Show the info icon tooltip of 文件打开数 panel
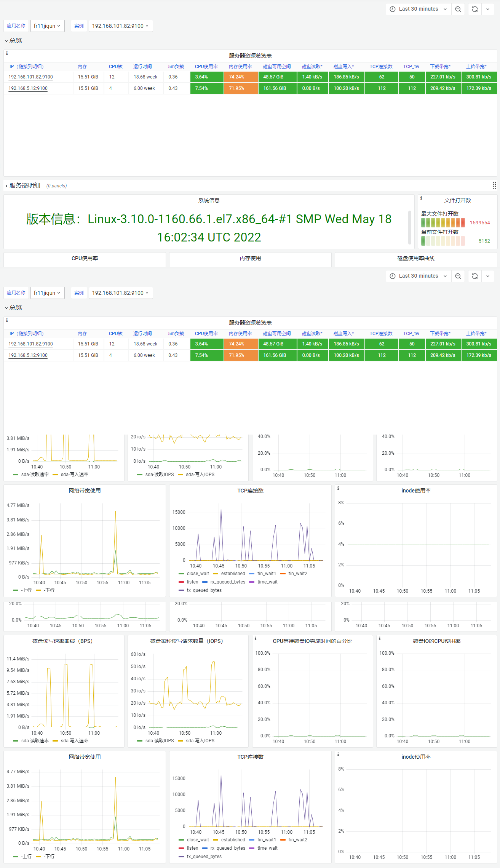The height and width of the screenshot is (868, 500). click(421, 198)
